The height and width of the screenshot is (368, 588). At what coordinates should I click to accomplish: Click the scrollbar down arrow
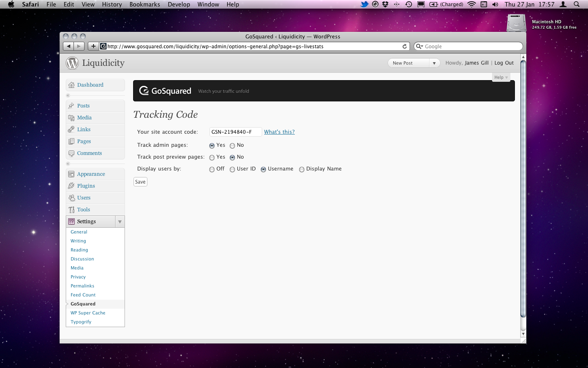pyautogui.click(x=523, y=334)
